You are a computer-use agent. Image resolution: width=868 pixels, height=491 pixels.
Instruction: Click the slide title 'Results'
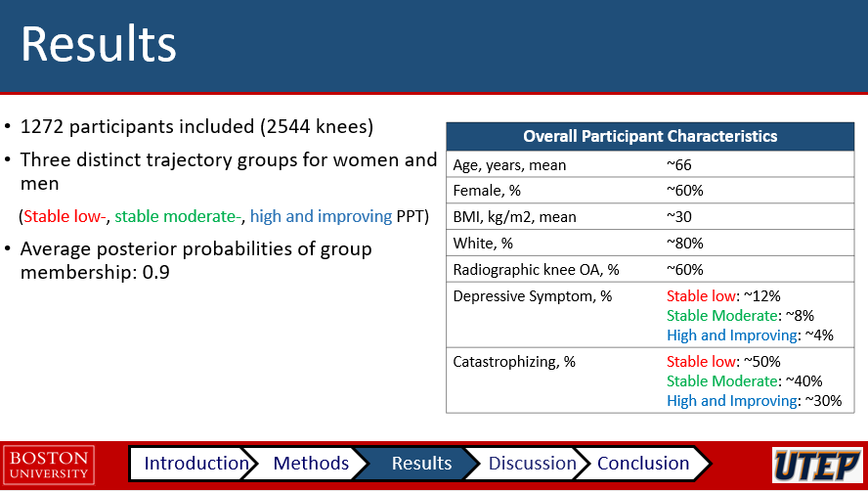(99, 44)
